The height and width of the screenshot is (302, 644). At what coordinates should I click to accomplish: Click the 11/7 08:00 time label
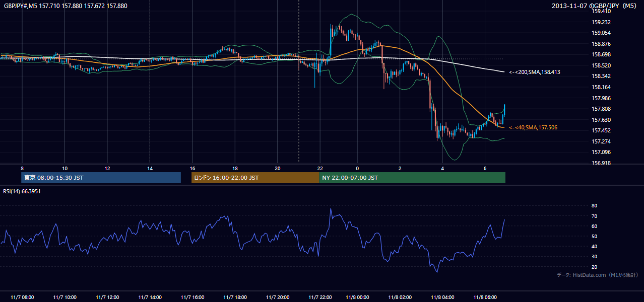point(22,297)
